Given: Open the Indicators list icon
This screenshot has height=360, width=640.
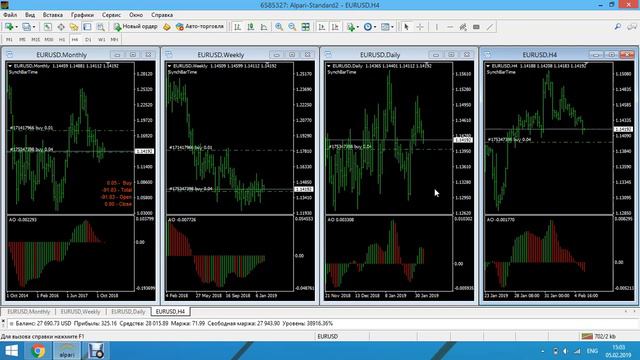Looking at the screenshot, I should [x=350, y=27].
